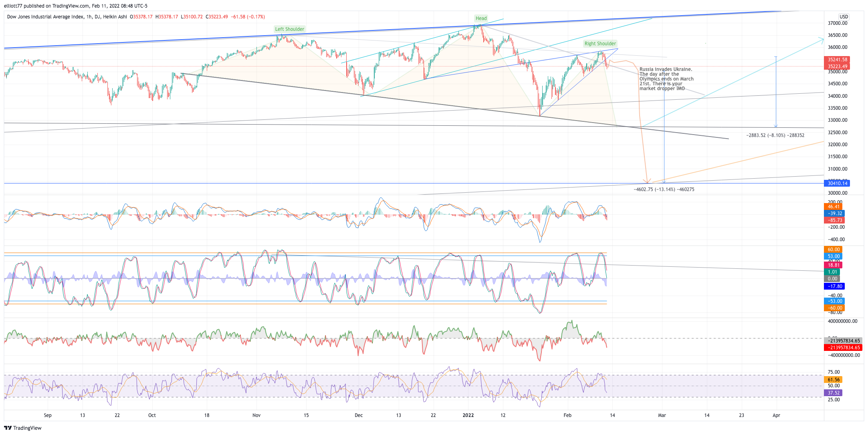
Task: Click the 2022 label on time axis
Action: click(468, 415)
